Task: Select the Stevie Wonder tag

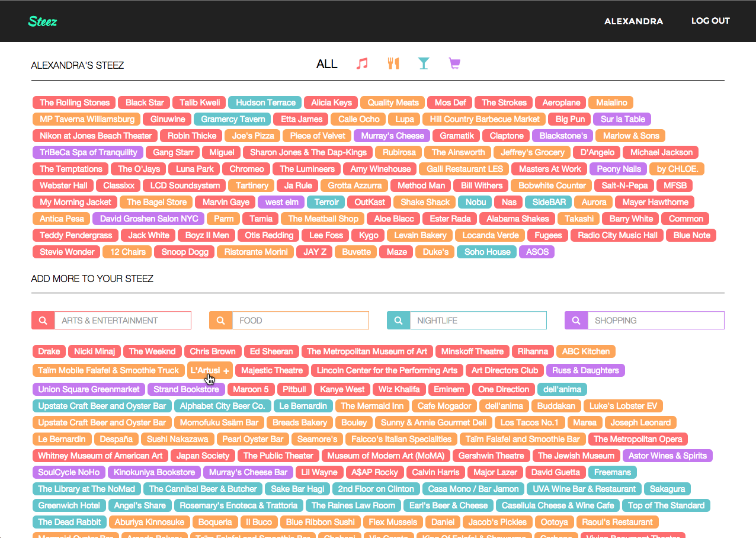Action: (x=67, y=252)
